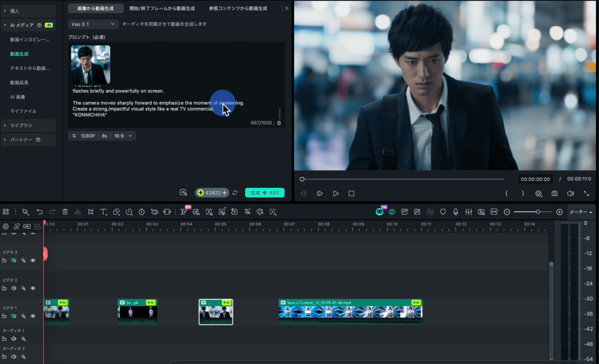Click the undo arrow icon

point(40,212)
